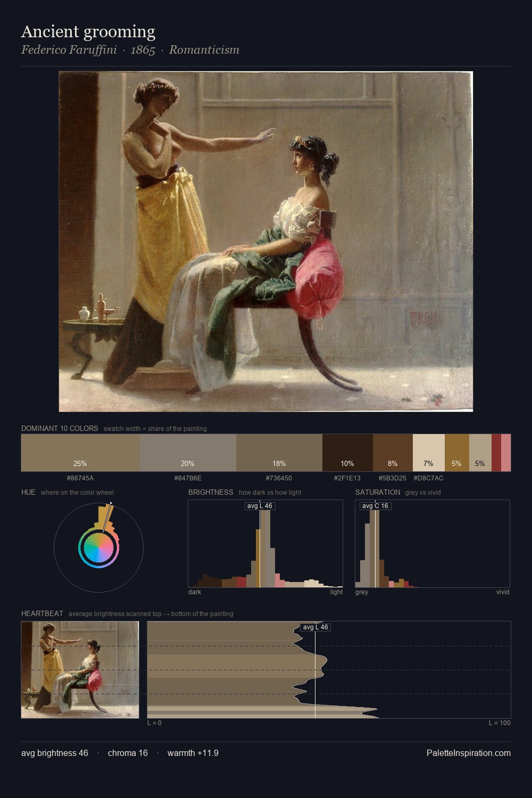
Task: Click the year '1865'
Action: pyautogui.click(x=143, y=50)
